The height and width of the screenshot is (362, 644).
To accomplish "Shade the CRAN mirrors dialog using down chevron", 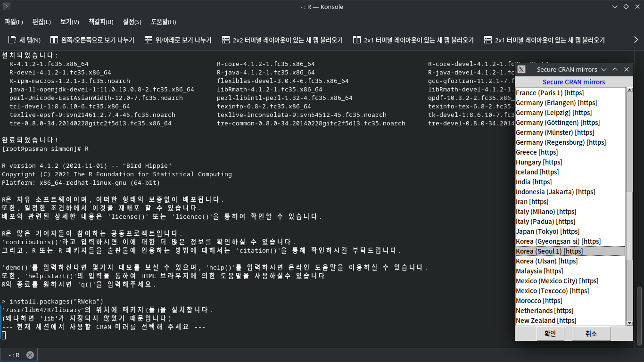I will (604, 69).
